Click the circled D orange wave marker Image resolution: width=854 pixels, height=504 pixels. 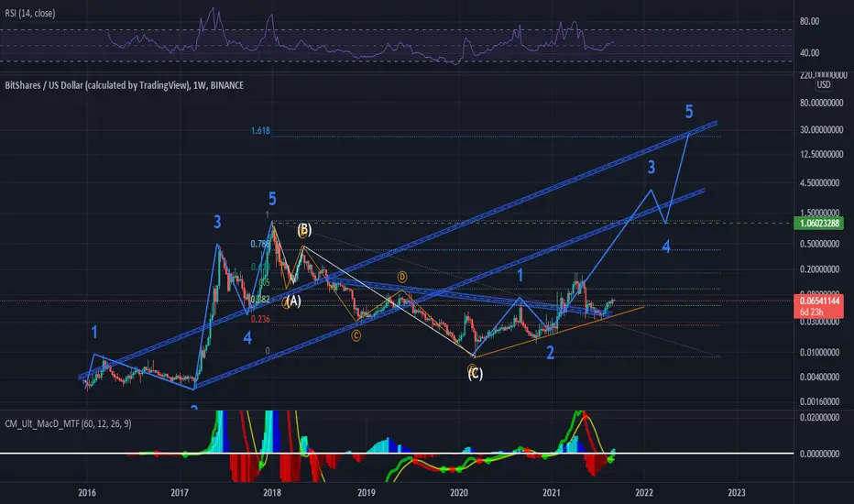[x=402, y=277]
